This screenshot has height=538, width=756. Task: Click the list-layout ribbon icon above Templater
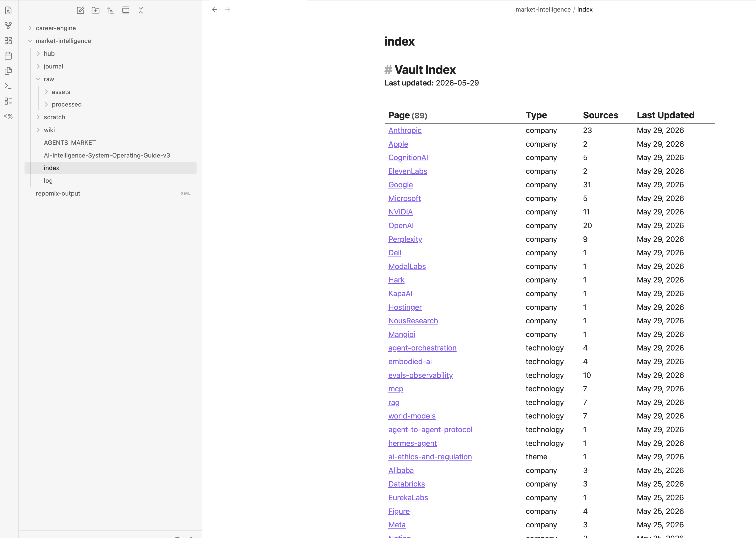coord(8,101)
